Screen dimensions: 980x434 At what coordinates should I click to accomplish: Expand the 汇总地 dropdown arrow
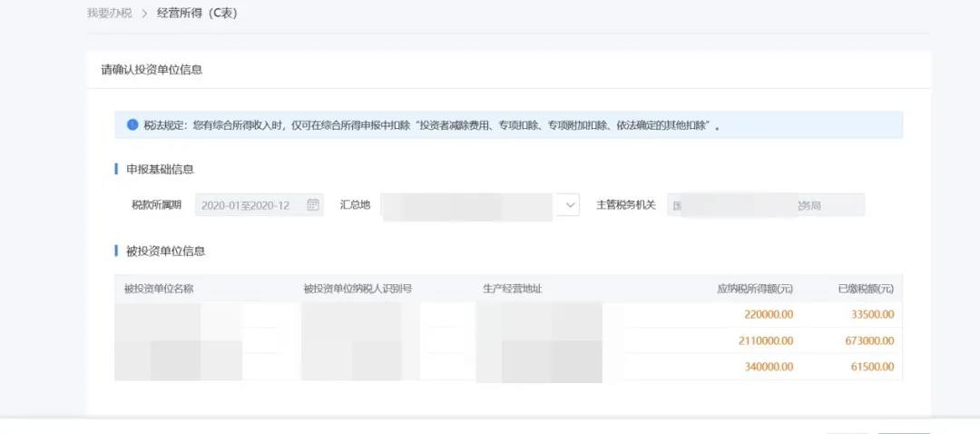(x=569, y=205)
